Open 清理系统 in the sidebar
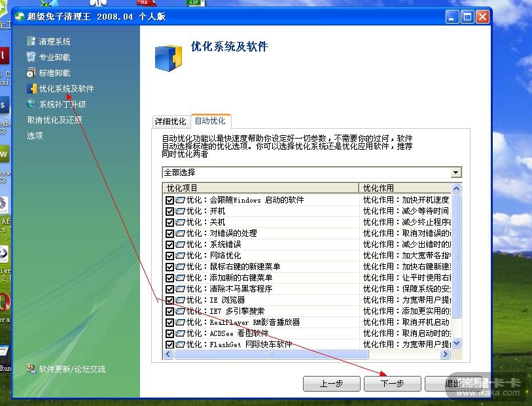 pyautogui.click(x=54, y=41)
